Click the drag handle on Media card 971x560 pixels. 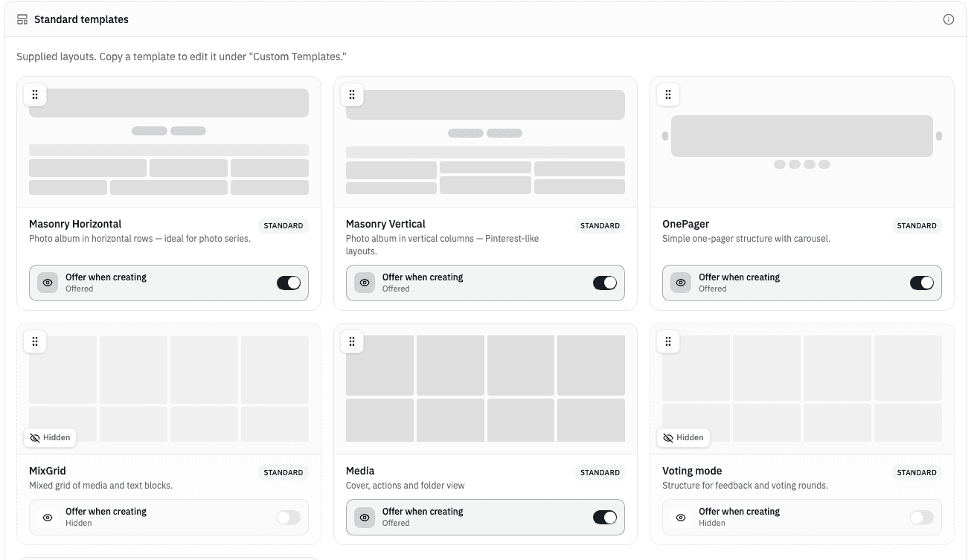click(352, 341)
